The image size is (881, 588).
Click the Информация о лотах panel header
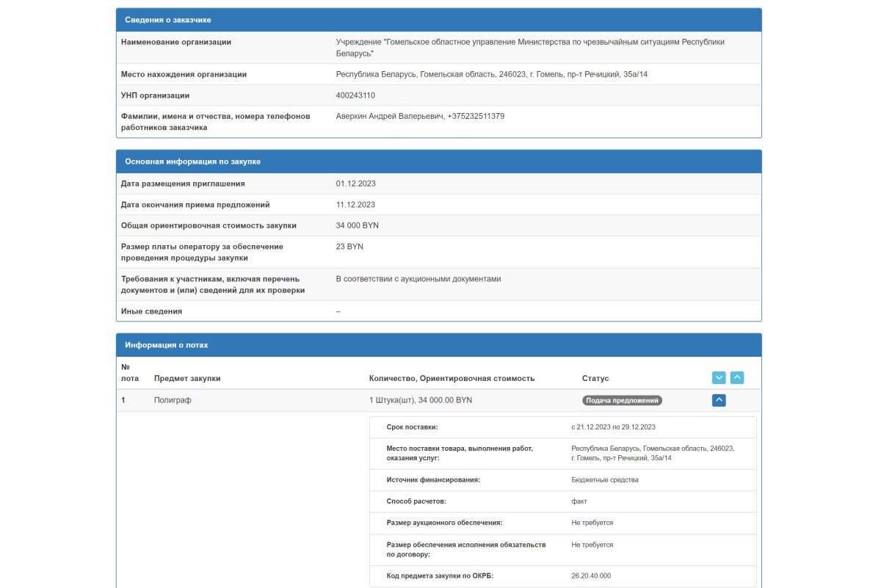pos(439,345)
